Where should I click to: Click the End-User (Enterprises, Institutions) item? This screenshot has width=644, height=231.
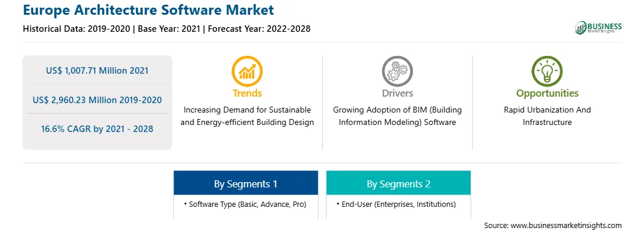coord(396,204)
